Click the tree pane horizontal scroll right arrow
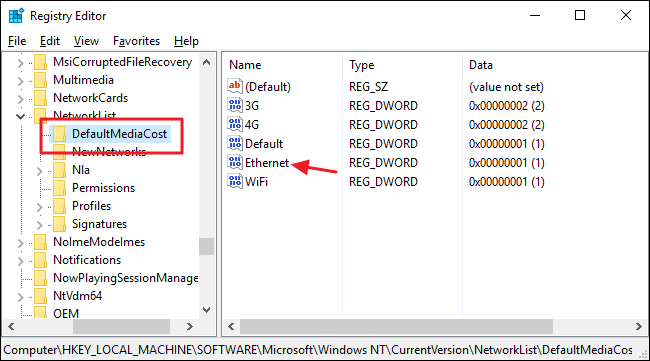650x361 pixels. coord(189,327)
